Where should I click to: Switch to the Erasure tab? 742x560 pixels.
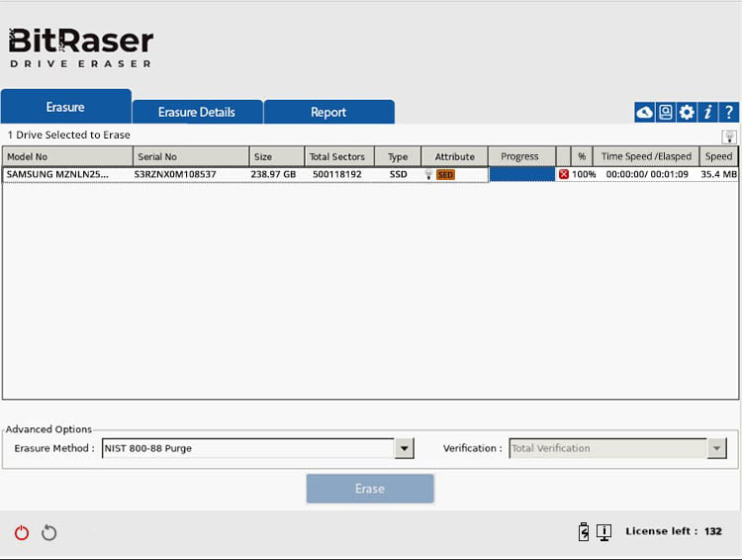tap(65, 107)
